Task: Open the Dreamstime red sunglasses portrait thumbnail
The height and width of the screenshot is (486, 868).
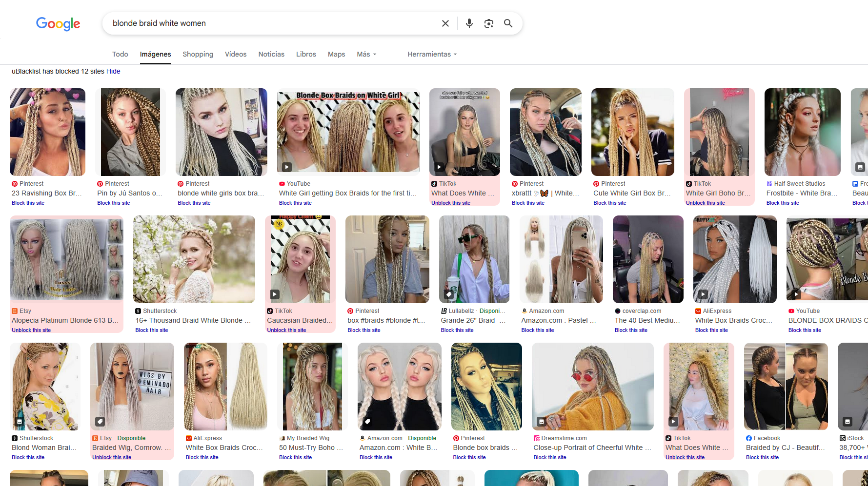Action: [592, 387]
